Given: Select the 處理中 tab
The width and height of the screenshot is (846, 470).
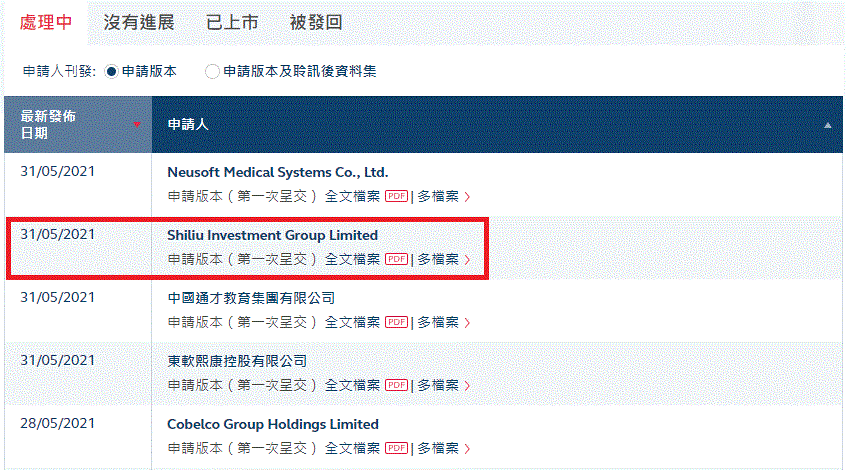Looking at the screenshot, I should click(x=46, y=22).
